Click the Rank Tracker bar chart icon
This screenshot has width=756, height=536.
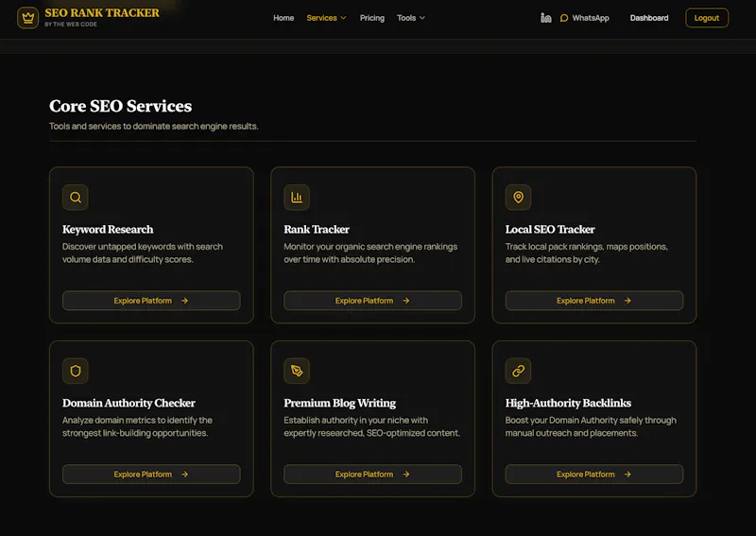[x=297, y=198]
